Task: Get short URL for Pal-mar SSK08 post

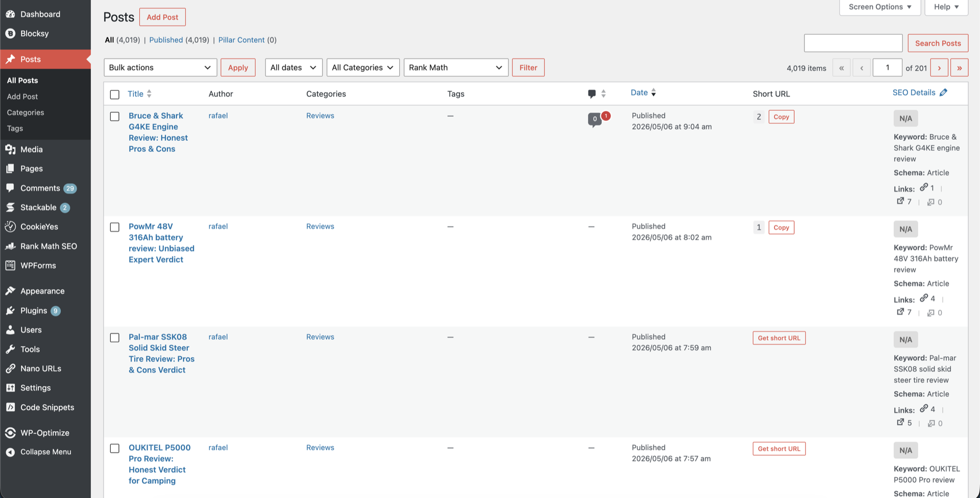Action: [x=779, y=338]
